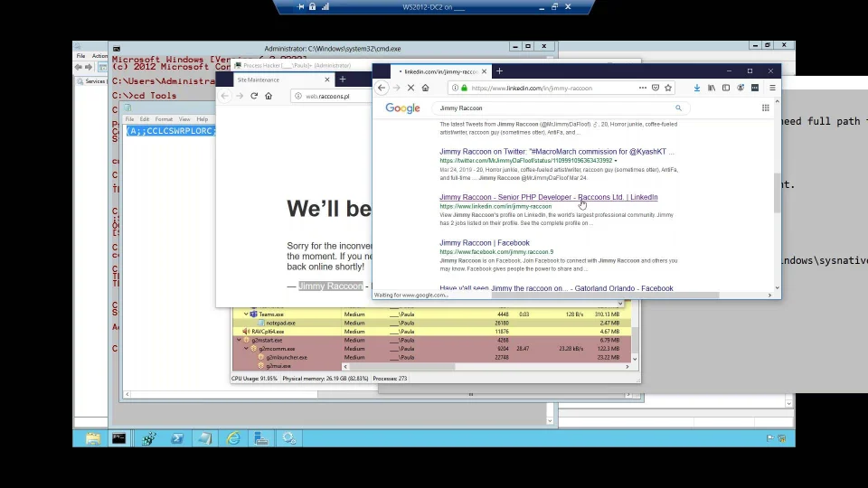868x488 pixels.
Task: Click the Firefox vertical scrollbar thumb
Action: coord(777,193)
